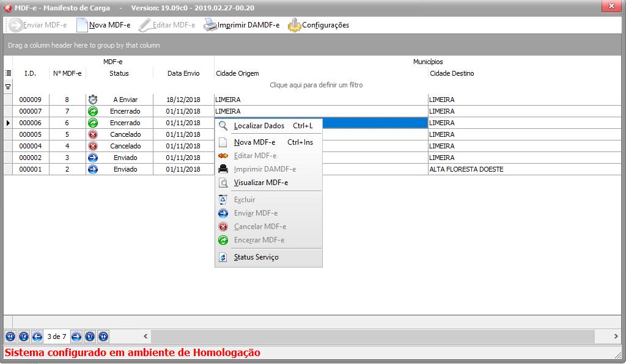Go to next record arrow button
The image size is (626, 364).
point(76,337)
